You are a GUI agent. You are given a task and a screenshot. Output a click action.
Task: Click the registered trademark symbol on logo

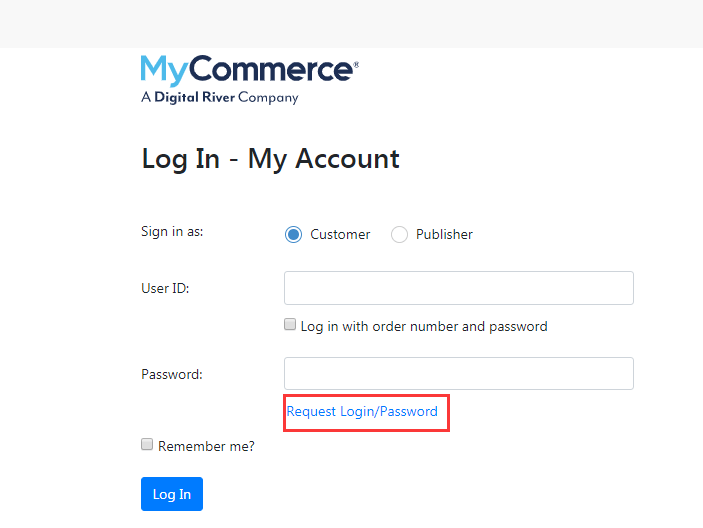tap(356, 65)
